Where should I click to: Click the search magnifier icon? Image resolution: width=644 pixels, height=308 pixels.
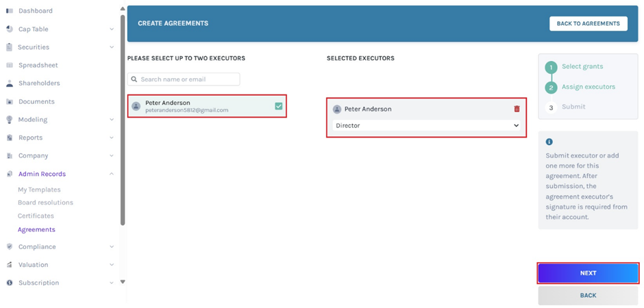pyautogui.click(x=134, y=79)
